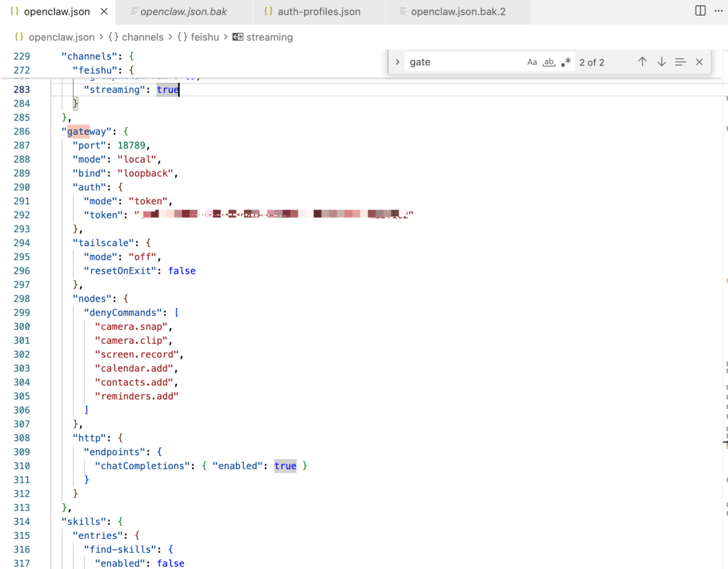Switch to openclaw.json.bak tab
This screenshot has width=728, height=569.
(183, 11)
